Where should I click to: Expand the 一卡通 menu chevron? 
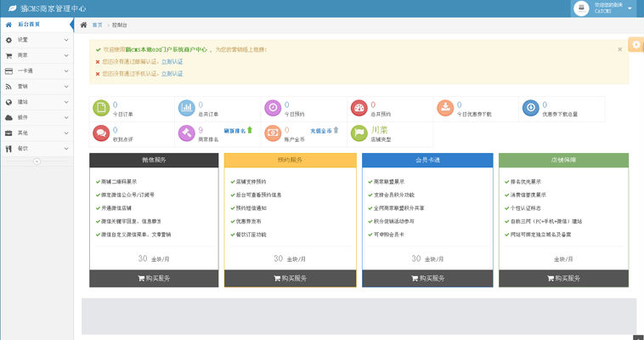click(66, 71)
